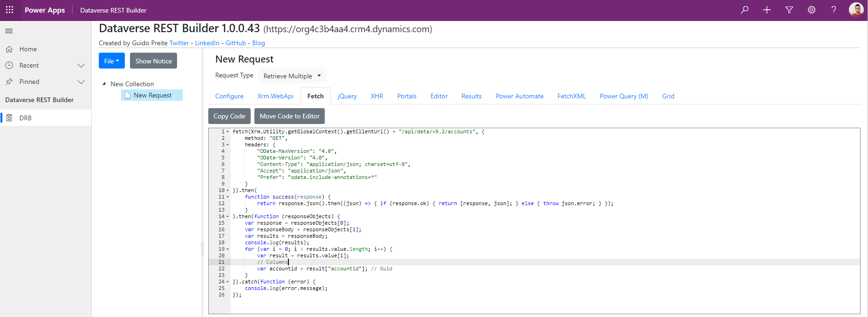Open DRB navigation item
Viewport: 868px width, 317px height.
coord(46,118)
